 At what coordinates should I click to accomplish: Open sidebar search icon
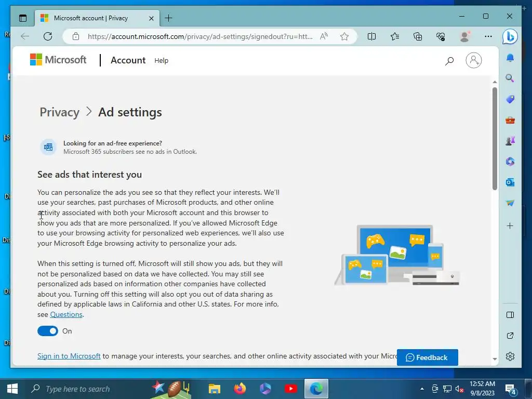510,78
